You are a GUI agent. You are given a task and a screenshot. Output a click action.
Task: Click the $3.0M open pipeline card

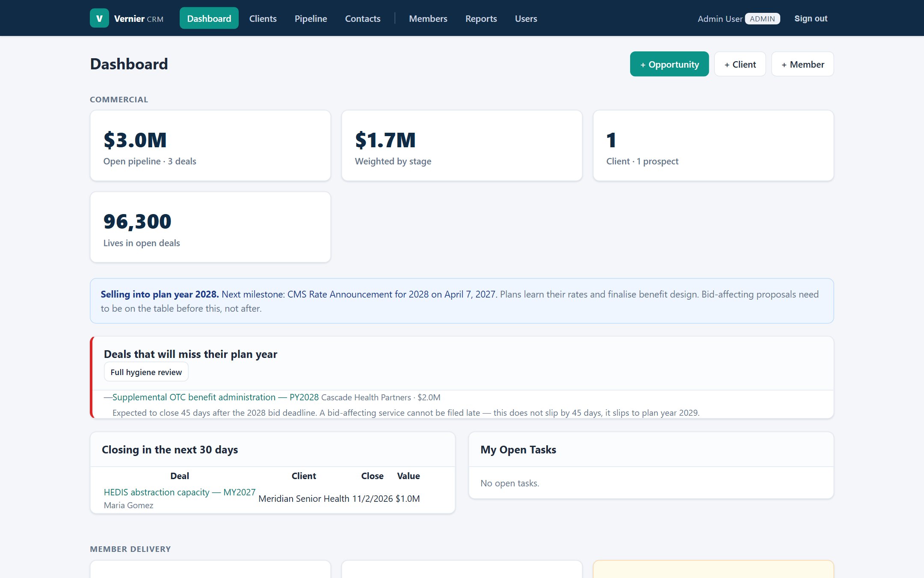[x=210, y=146]
